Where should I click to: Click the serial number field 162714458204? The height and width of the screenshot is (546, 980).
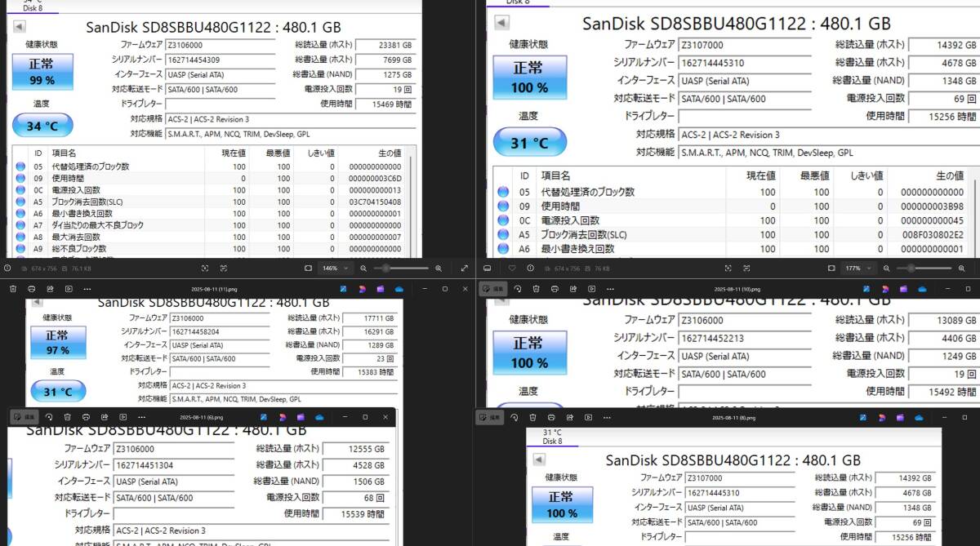pos(220,331)
